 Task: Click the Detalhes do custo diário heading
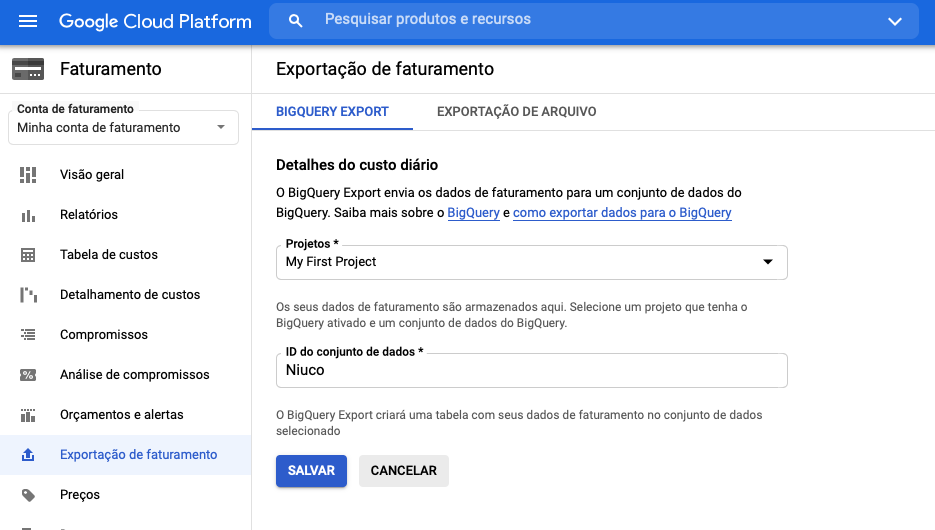point(357,165)
